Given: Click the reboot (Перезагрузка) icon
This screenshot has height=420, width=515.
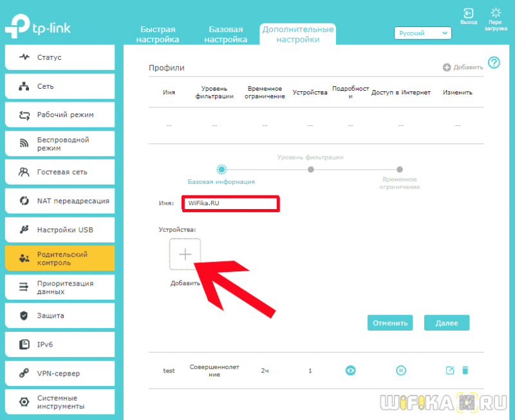Looking at the screenshot, I should coord(496,13).
